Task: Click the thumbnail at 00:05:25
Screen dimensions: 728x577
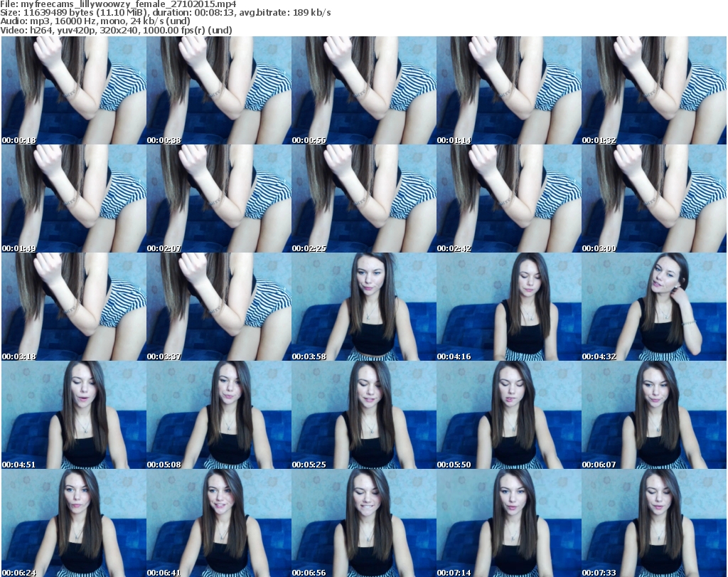Action: [363, 415]
